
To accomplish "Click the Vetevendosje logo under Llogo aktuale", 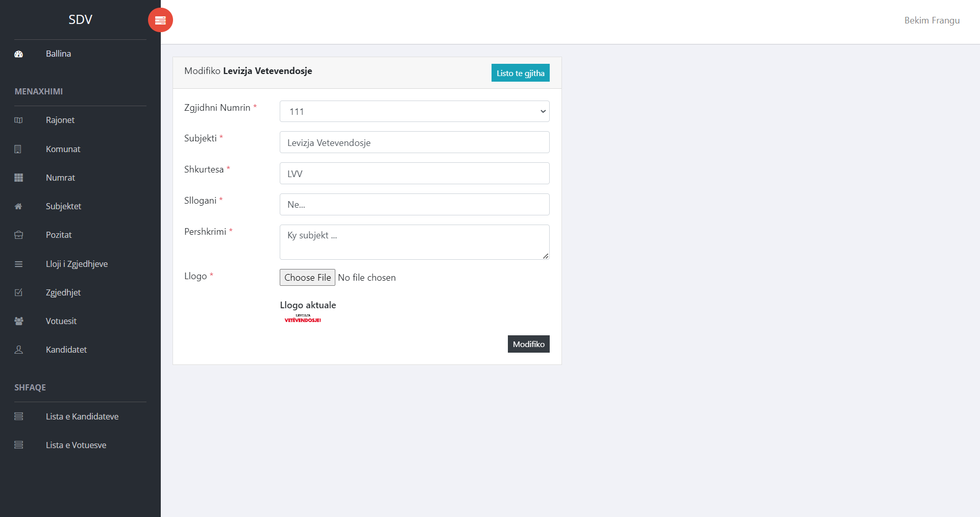I will (303, 318).
